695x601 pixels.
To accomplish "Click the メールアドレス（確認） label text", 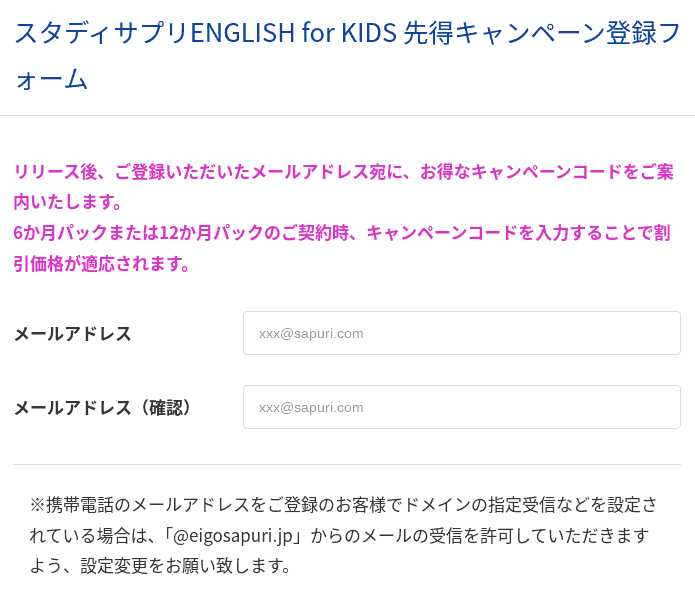I will click(103, 408).
